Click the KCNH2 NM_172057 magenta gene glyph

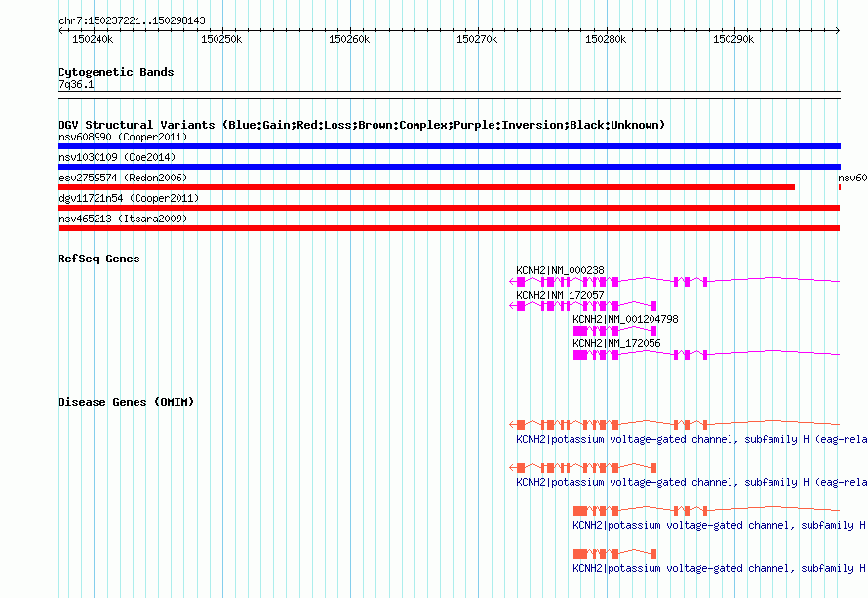coord(583,306)
